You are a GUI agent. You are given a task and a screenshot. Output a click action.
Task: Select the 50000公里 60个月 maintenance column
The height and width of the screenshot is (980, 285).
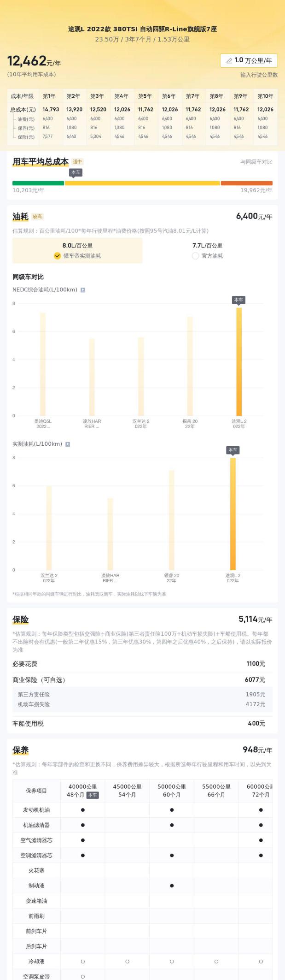point(172,791)
